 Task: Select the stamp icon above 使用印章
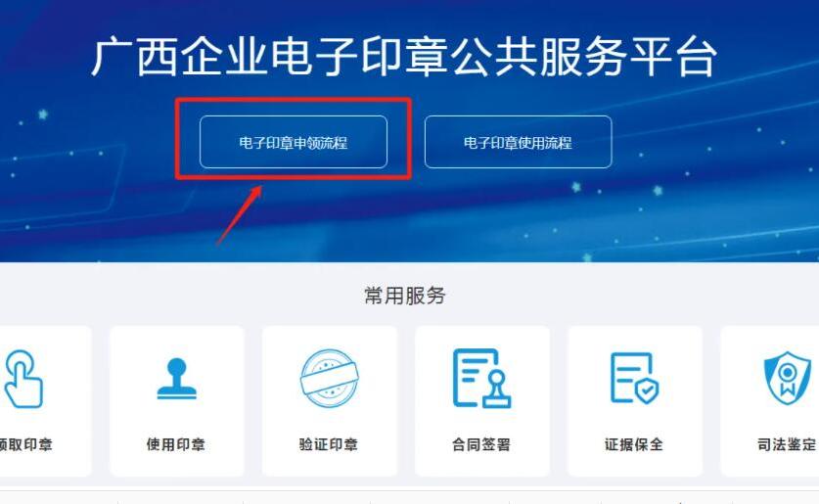176,379
